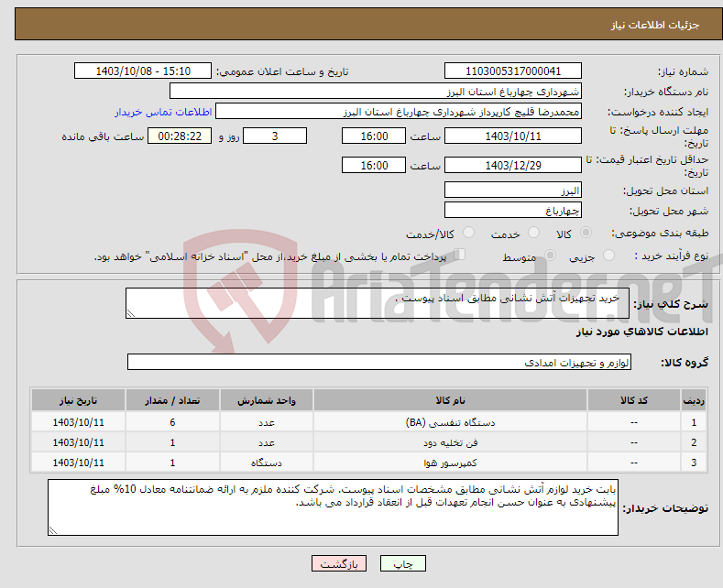Click the توضیحات خریدار buyer notes textarea
Viewport: 723px width, 588px height.
tap(333, 507)
